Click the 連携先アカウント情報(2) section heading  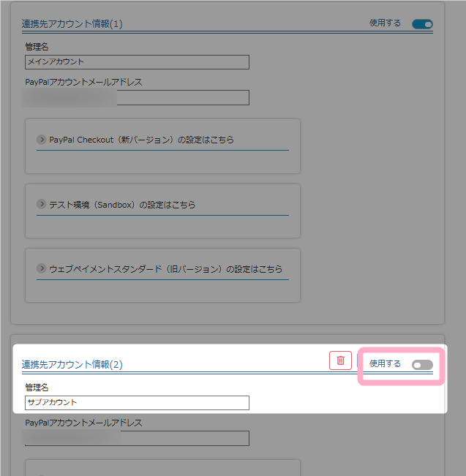click(x=72, y=364)
